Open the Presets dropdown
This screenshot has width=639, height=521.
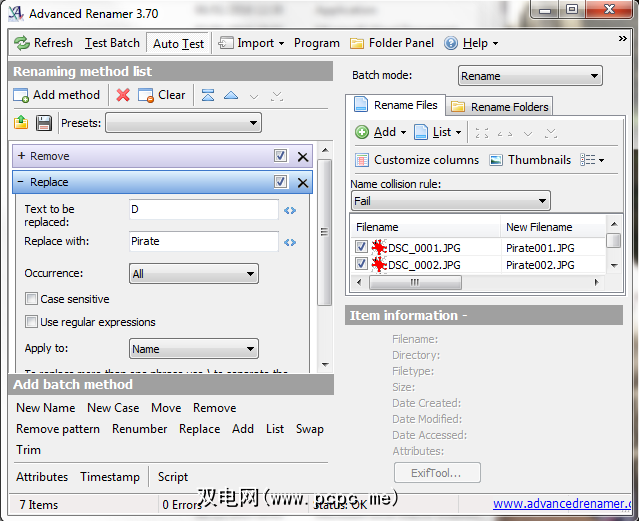coord(183,123)
